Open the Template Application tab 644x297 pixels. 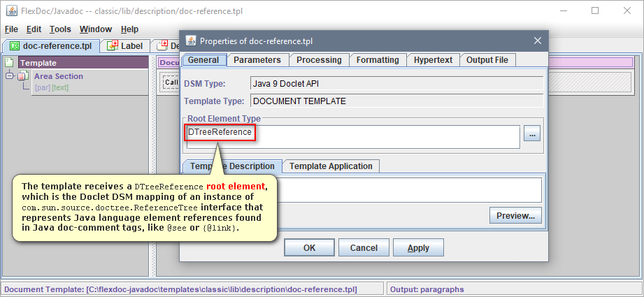click(x=331, y=166)
